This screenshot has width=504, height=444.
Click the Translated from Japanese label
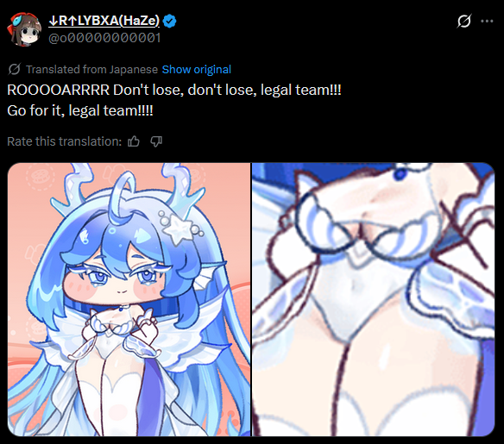(92, 69)
